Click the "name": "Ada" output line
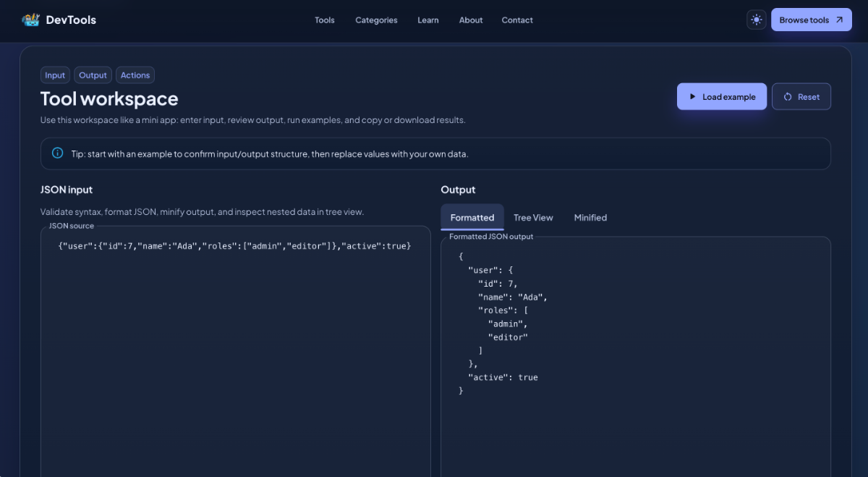 (x=513, y=297)
